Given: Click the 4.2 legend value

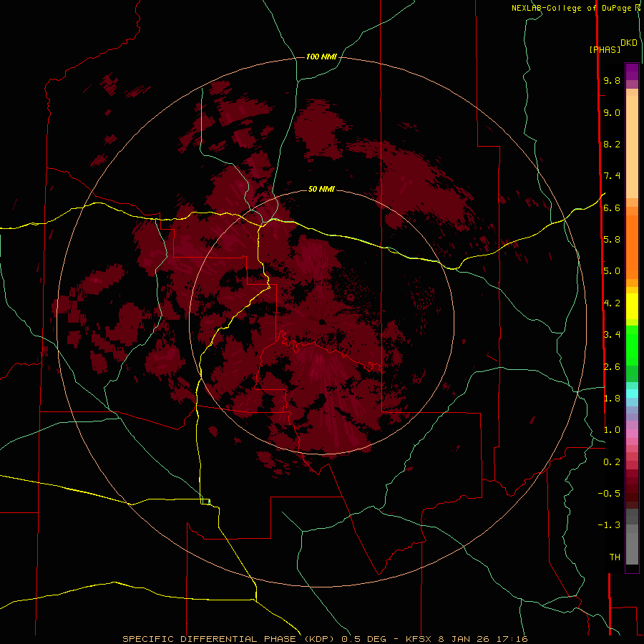Looking at the screenshot, I should pyautogui.click(x=612, y=303).
